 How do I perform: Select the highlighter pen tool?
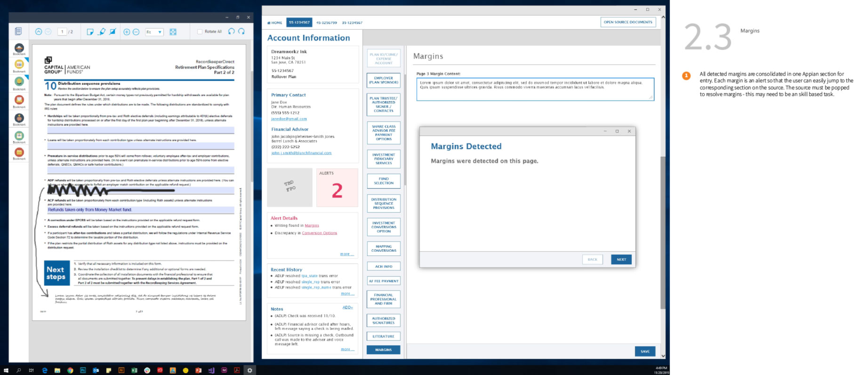click(x=102, y=32)
